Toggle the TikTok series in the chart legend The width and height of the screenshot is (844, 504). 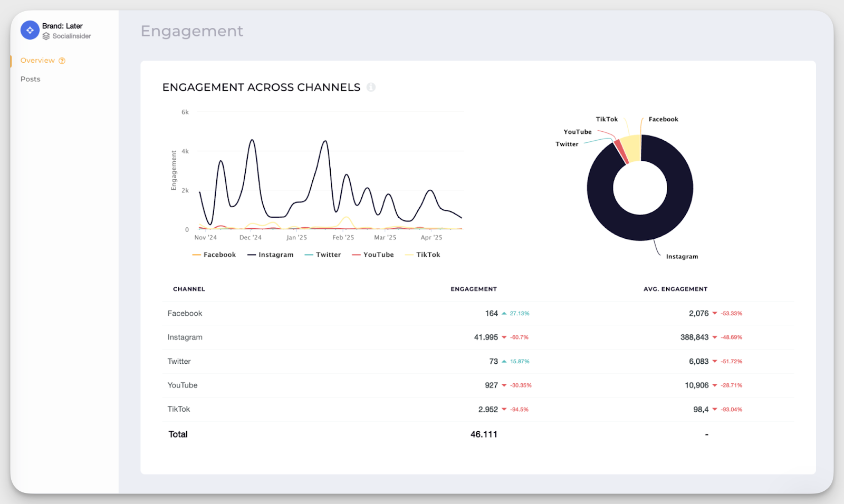428,254
